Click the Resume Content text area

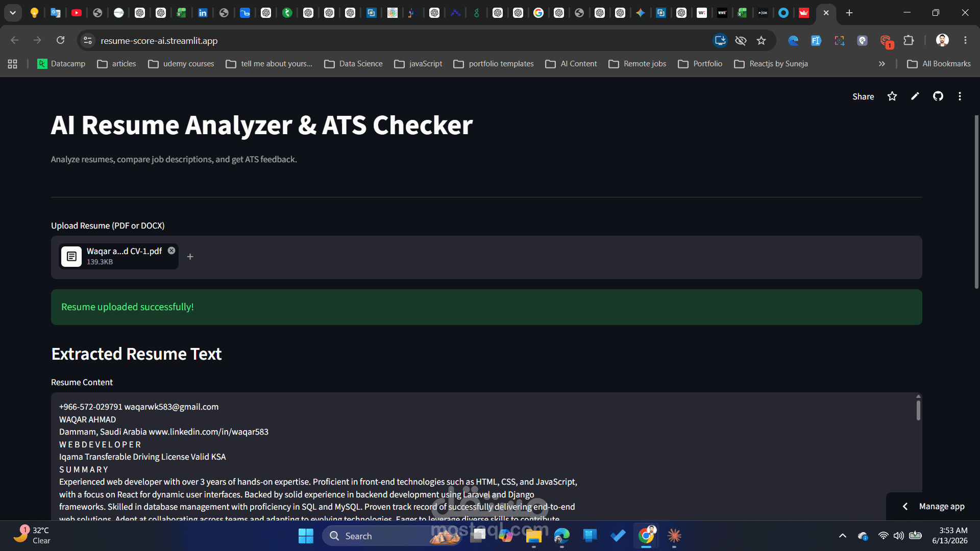coord(486,457)
